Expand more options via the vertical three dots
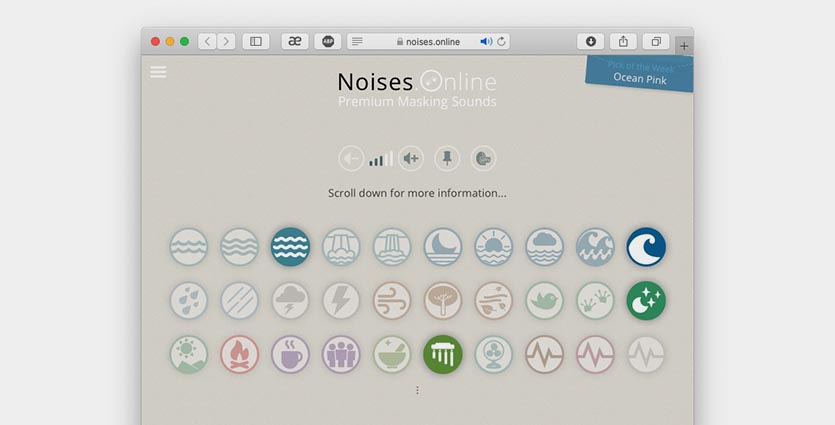The height and width of the screenshot is (425, 835). pos(418,390)
